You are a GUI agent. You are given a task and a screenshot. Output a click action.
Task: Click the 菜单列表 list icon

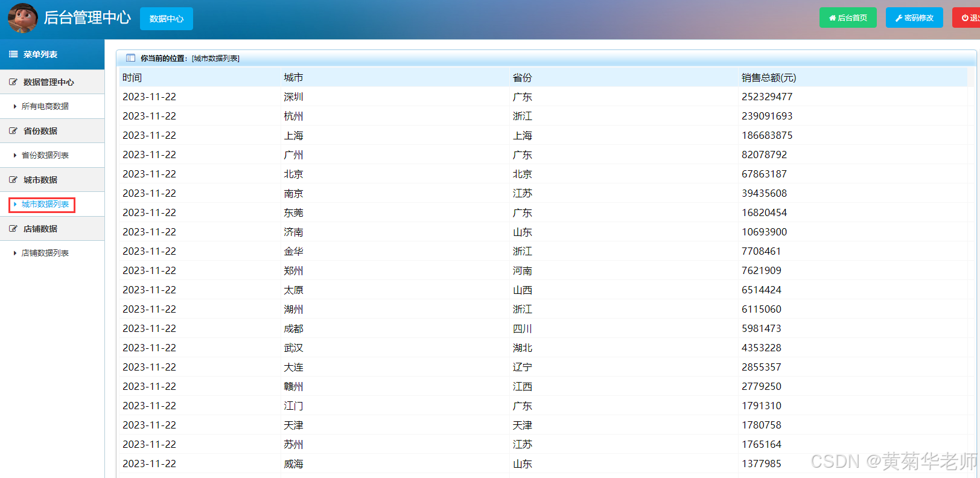click(13, 54)
